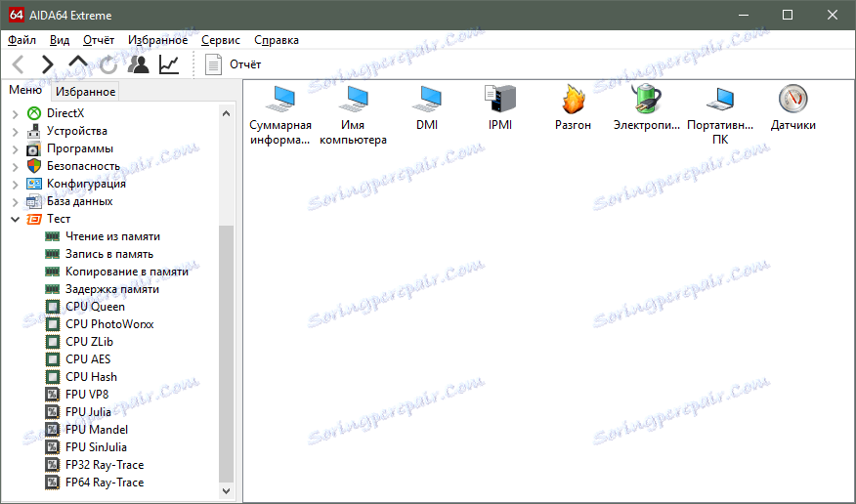
Task: Click the memory chip icon for Чтение из памяти
Action: (53, 236)
